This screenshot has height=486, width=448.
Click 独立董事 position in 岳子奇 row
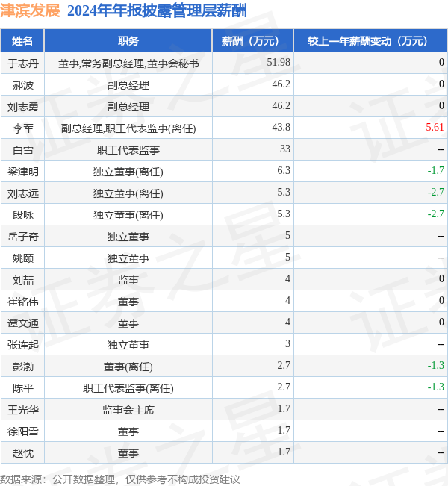[128, 237]
